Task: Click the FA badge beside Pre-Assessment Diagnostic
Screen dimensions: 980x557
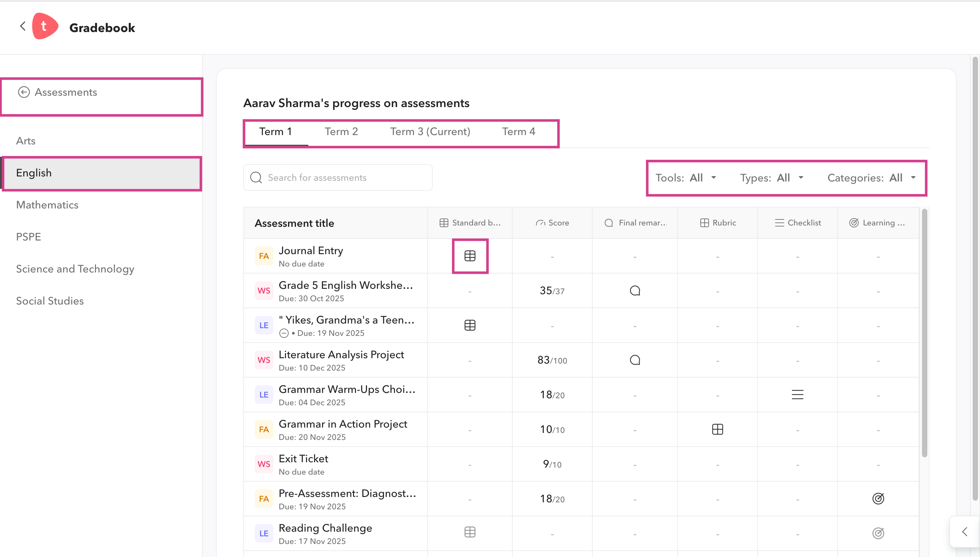Action: pos(264,499)
